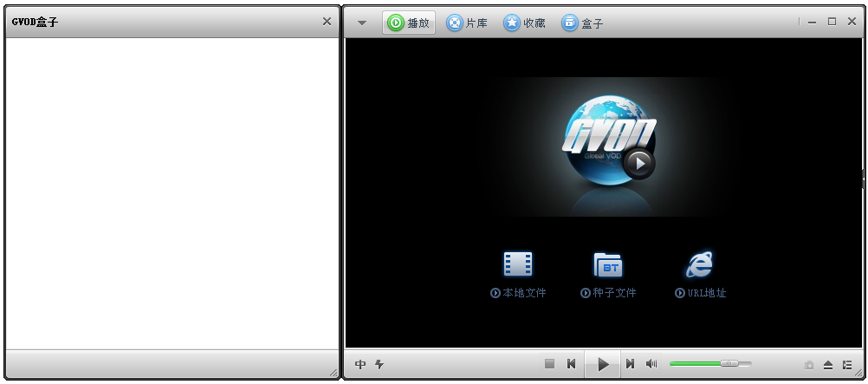Stop playback with the square button
Image resolution: width=868 pixels, height=384 pixels.
549,363
